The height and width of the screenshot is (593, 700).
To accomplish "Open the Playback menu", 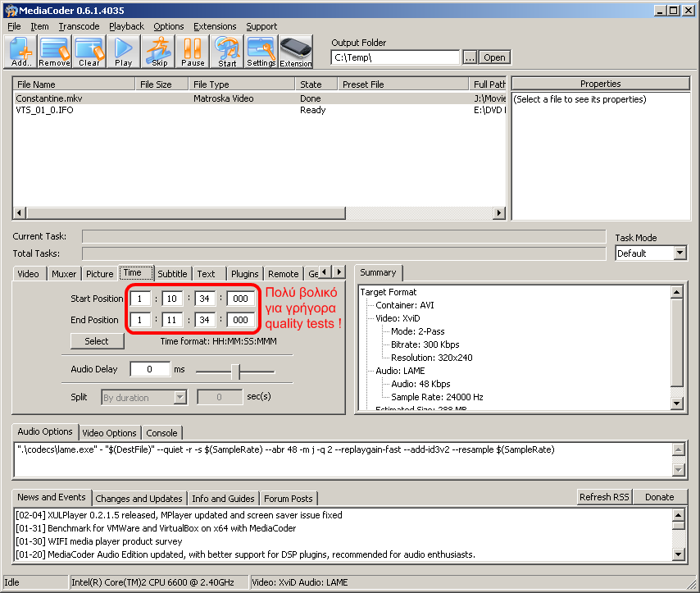I will 127,26.
